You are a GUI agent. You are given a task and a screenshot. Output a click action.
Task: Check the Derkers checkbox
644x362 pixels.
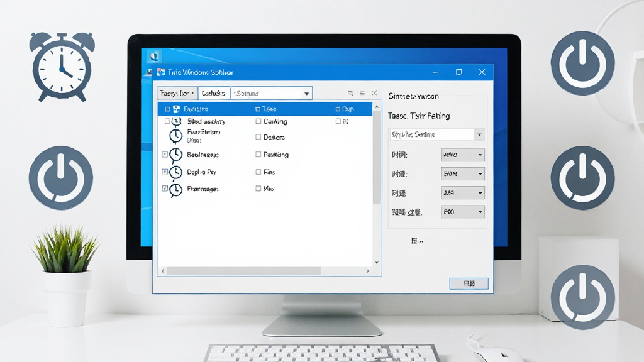[258, 137]
